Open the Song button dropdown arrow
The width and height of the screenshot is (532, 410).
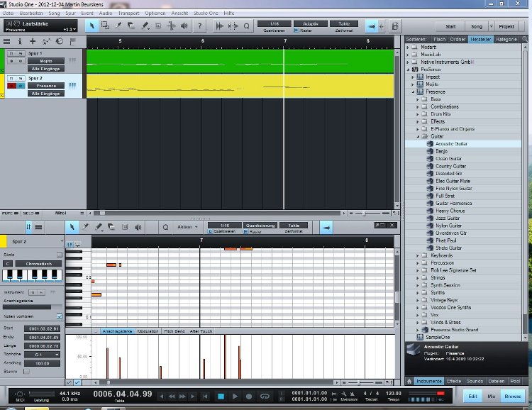[491, 26]
